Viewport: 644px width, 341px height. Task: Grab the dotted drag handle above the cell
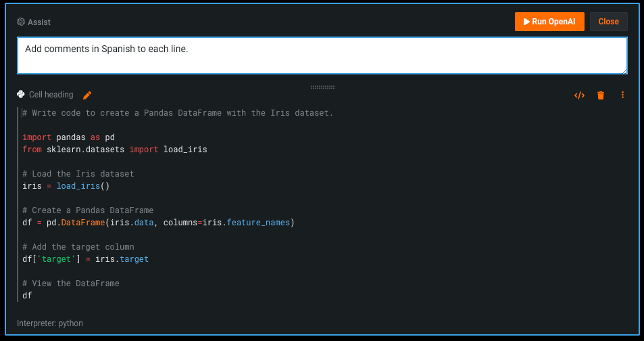[322, 87]
